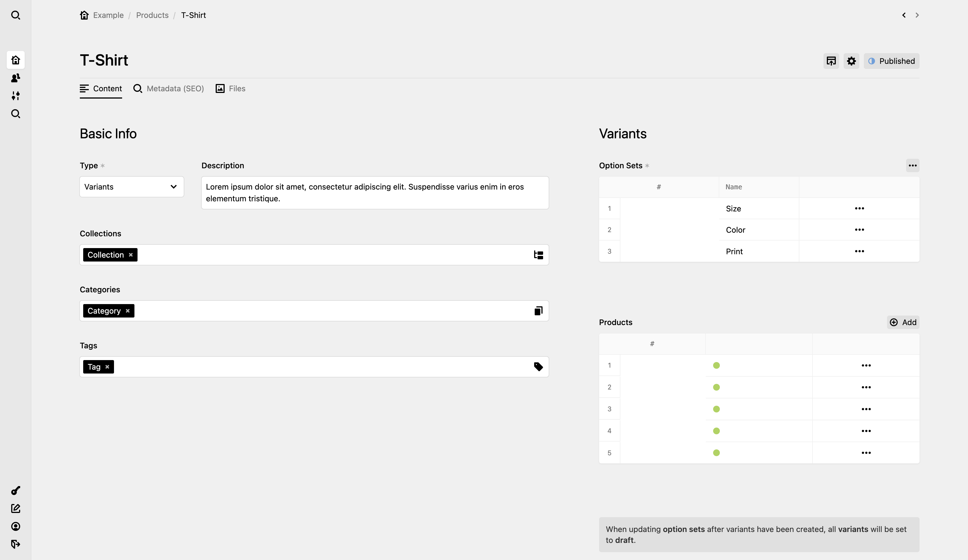Open the ellipsis menu for the Color option set
Screen dimensions: 968x560
click(x=859, y=230)
